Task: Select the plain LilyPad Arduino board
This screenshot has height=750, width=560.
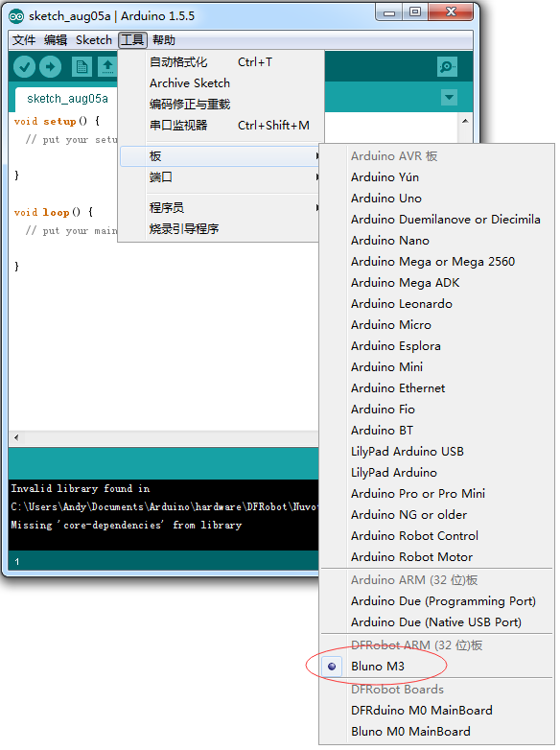Action: coord(437,472)
